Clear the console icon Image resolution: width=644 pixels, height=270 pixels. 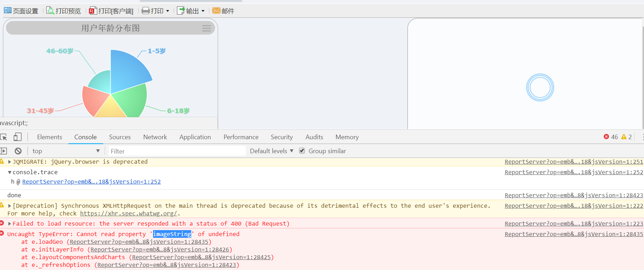(x=18, y=151)
